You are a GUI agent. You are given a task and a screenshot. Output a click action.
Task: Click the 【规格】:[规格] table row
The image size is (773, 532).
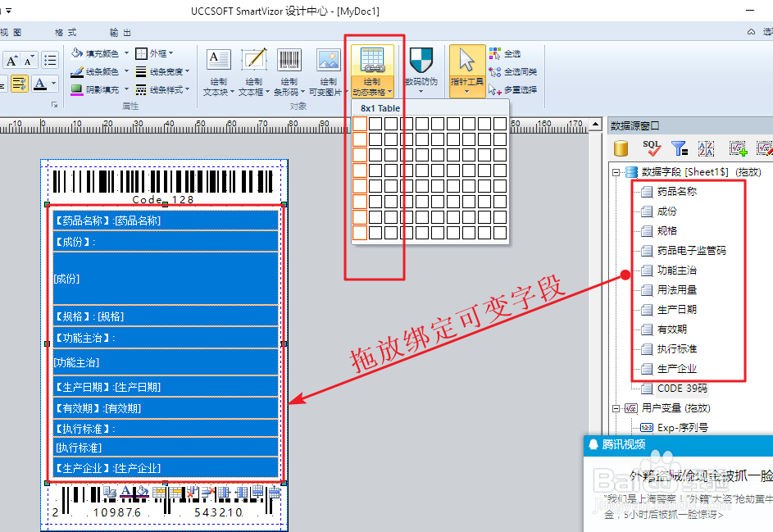coord(166,316)
